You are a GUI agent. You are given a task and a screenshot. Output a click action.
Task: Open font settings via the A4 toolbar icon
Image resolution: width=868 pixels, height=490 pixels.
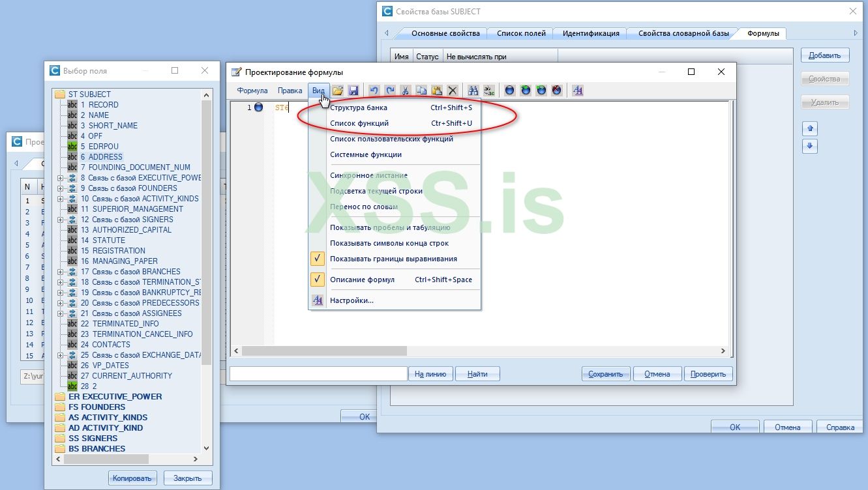click(578, 91)
